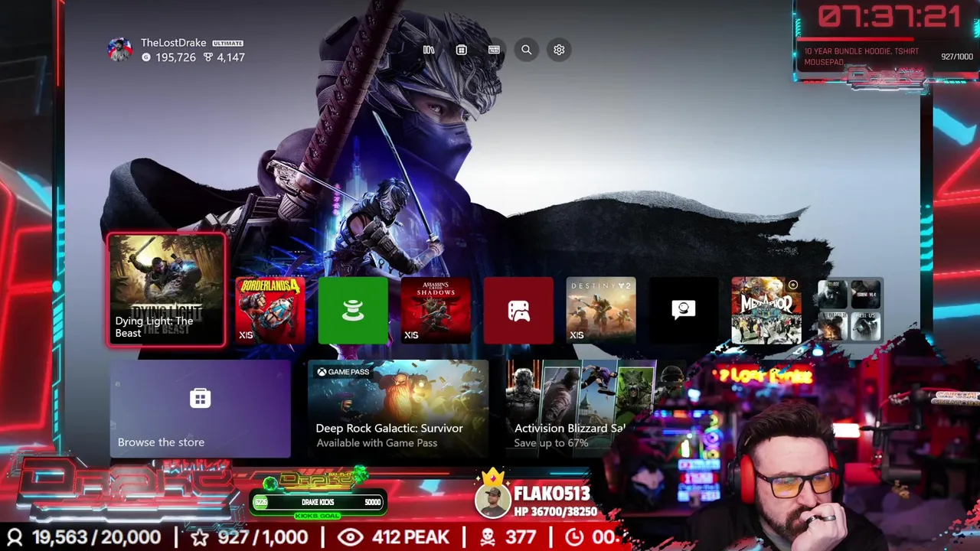Open the red controller app tile
The width and height of the screenshot is (980, 551).
[518, 311]
